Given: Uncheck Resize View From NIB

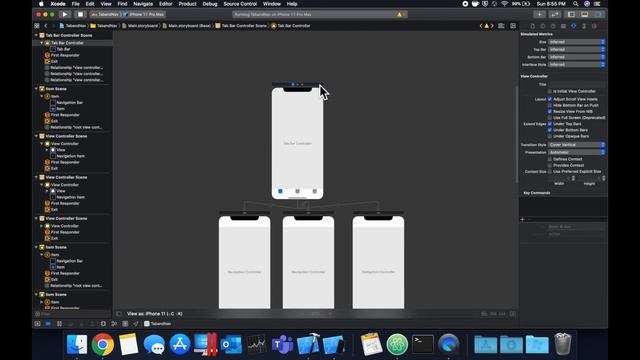Looking at the screenshot, I should click(x=550, y=111).
